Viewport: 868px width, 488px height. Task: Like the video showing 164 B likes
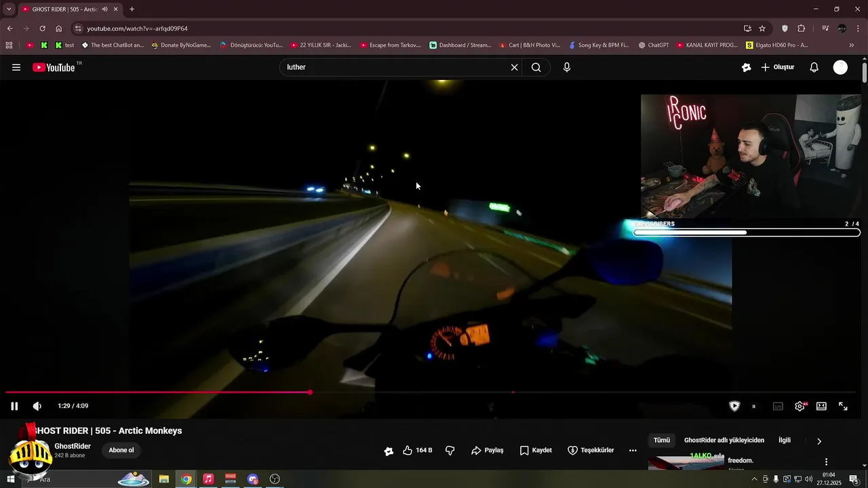(418, 450)
